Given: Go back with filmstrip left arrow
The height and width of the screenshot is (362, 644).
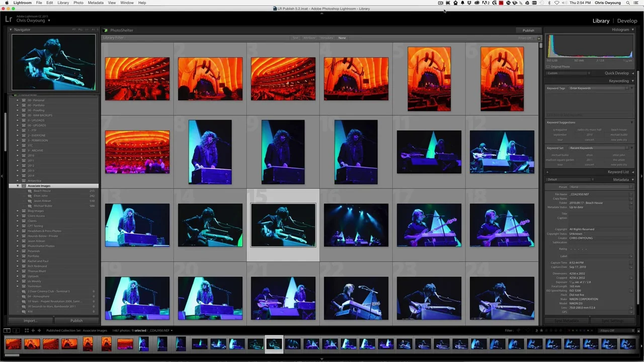Looking at the screenshot, I should tap(33, 330).
